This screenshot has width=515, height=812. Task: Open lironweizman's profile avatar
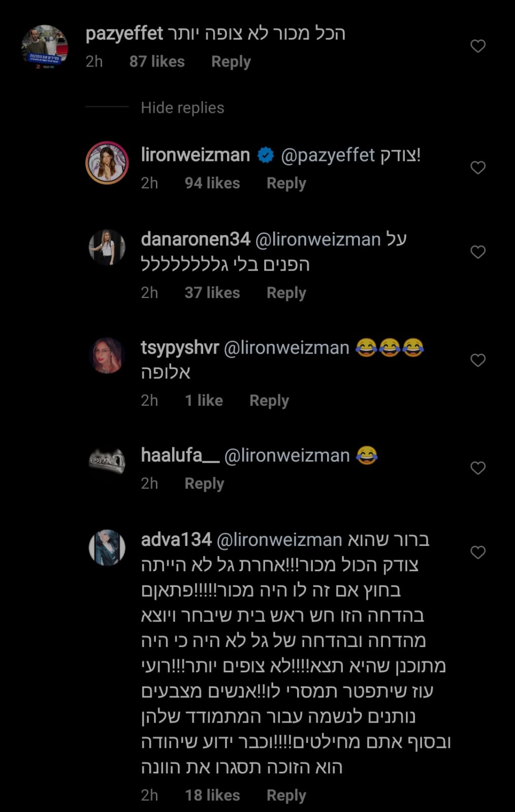click(x=107, y=163)
